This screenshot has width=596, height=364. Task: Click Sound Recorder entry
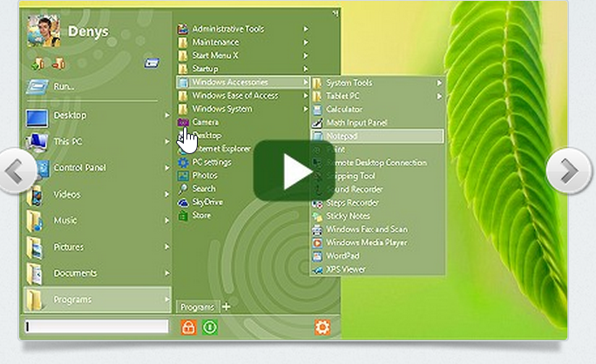[x=377, y=189]
